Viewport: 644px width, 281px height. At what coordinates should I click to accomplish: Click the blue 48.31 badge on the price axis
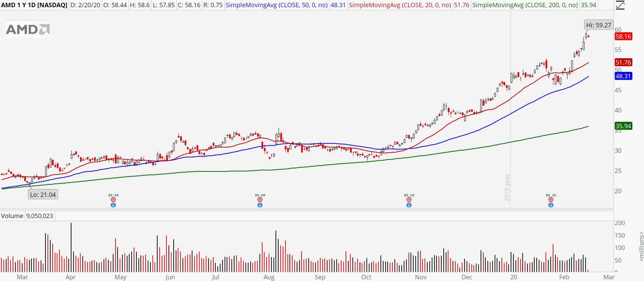click(623, 76)
